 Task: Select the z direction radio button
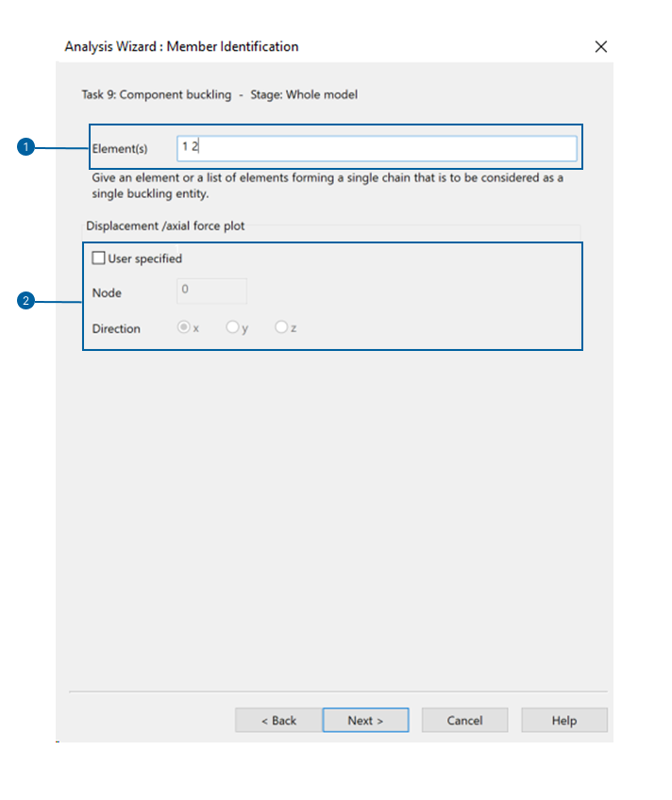tap(281, 327)
